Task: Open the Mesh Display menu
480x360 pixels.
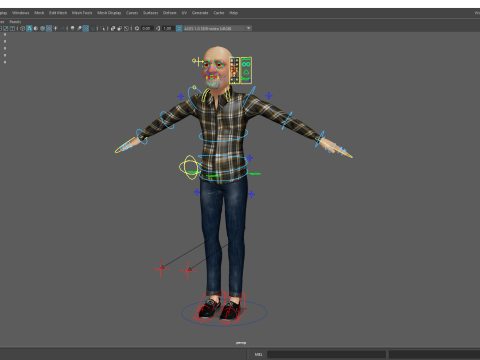Action: click(x=109, y=13)
